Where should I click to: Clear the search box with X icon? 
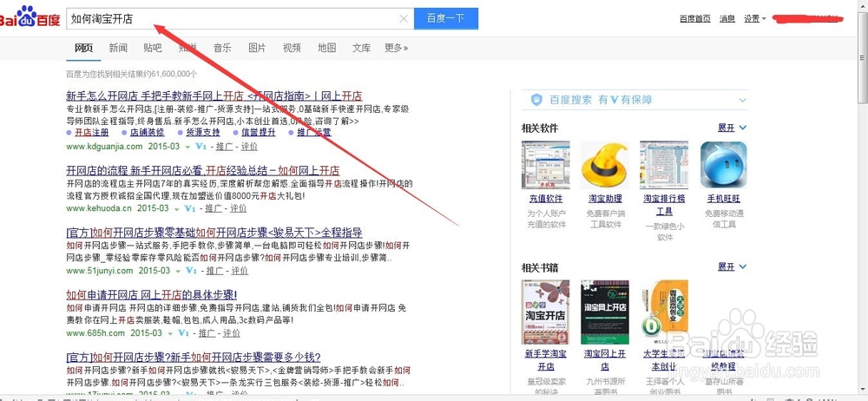tap(404, 19)
